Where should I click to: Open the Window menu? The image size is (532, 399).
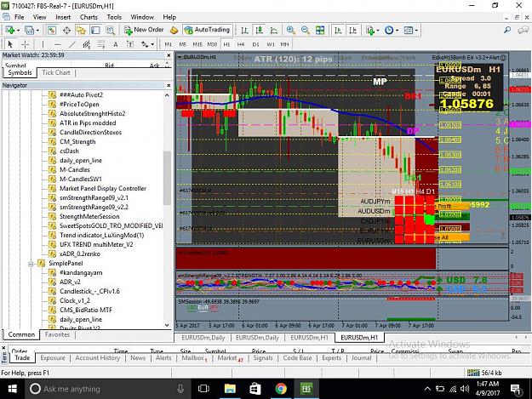click(x=142, y=17)
